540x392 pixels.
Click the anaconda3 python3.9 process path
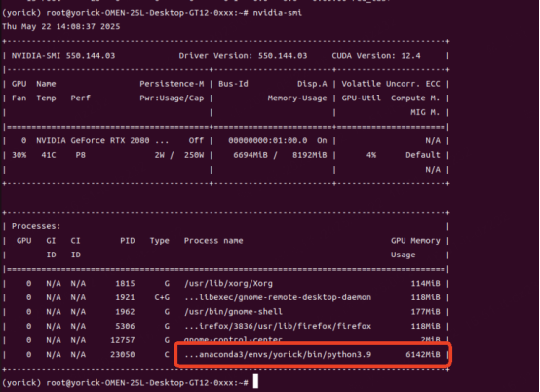[278, 354]
